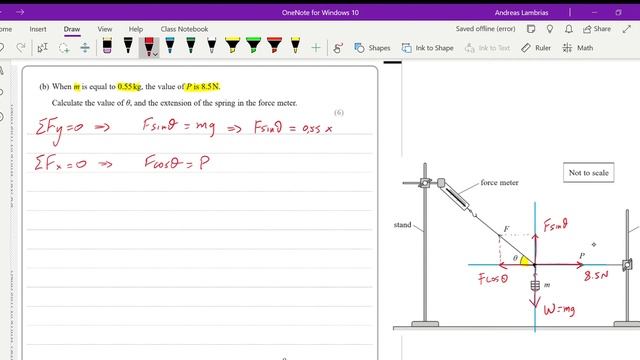Choose the text select cursor tool
Image resolution: width=640 pixels, height=360 pixels.
(x=42, y=48)
